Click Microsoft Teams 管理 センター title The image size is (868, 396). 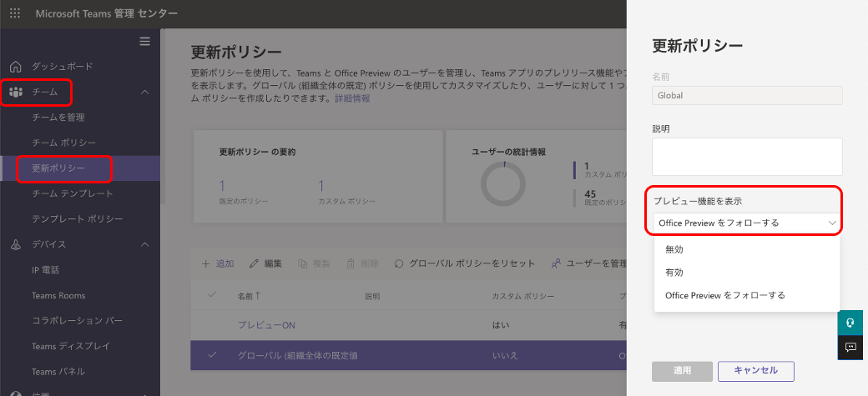click(107, 13)
